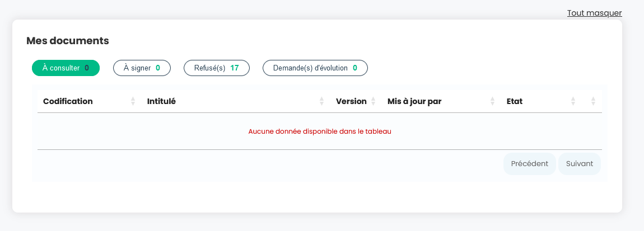The height and width of the screenshot is (231, 644).
Task: Click the Suivant pagination button
Action: (580, 164)
